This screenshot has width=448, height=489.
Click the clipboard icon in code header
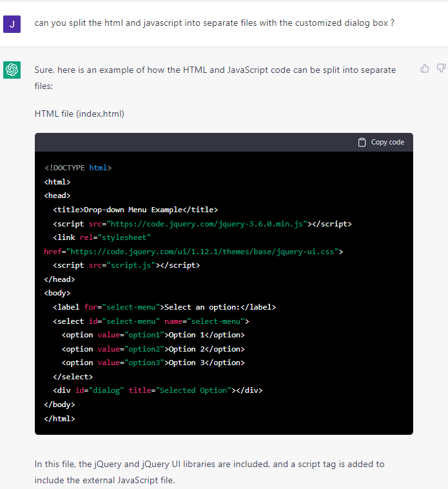[362, 142]
